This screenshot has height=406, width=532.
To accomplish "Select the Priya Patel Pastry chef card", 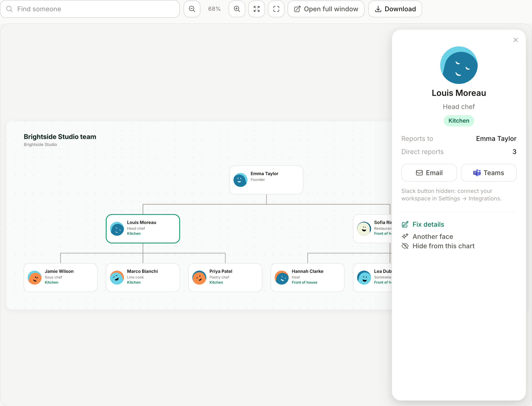I will (225, 278).
